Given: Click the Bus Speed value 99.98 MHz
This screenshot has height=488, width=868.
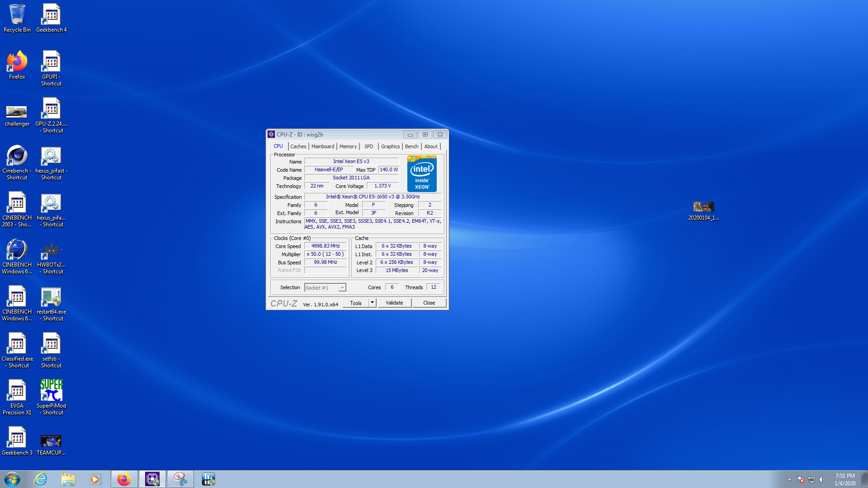Looking at the screenshot, I should point(325,263).
